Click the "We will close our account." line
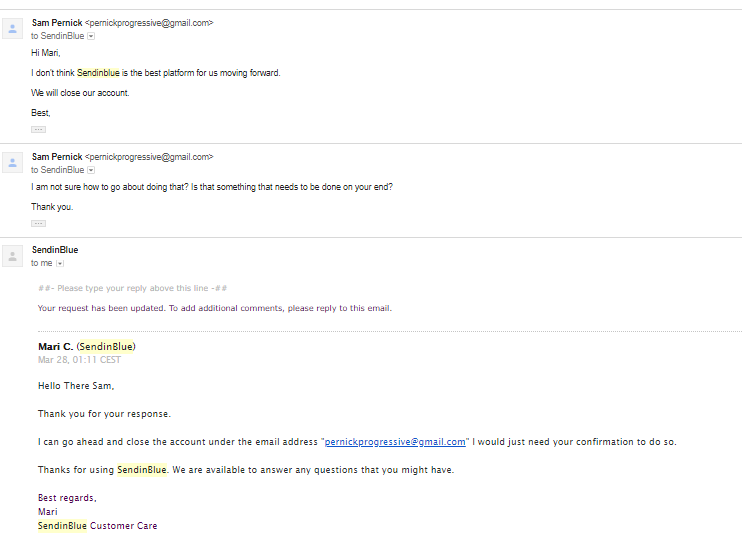This screenshot has height=552, width=742. point(80,93)
